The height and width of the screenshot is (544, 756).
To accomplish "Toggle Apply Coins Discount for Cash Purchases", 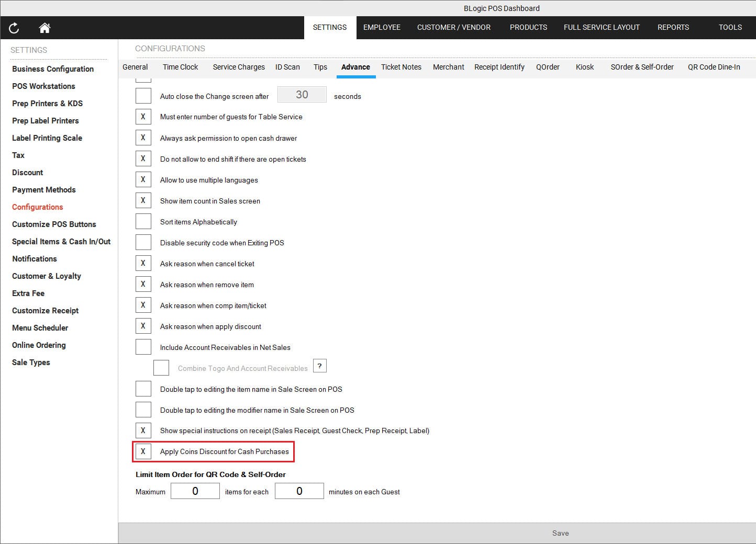I will 143,451.
